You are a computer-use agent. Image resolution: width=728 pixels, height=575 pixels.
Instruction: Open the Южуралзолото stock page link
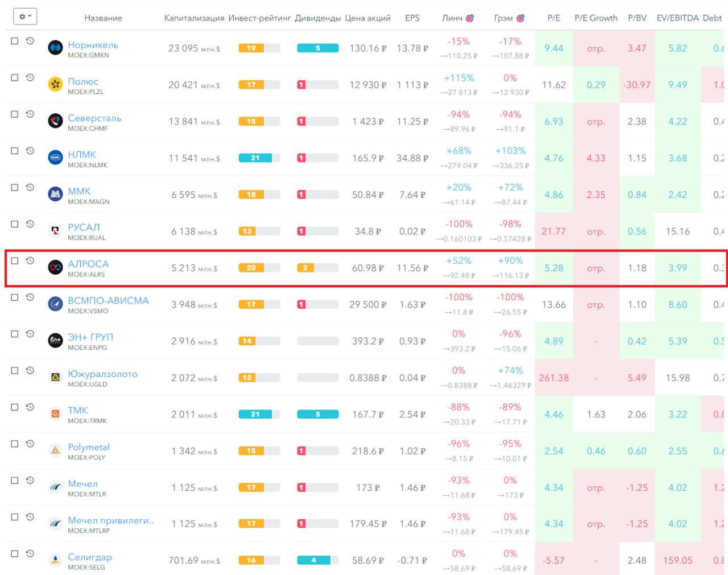(x=102, y=374)
